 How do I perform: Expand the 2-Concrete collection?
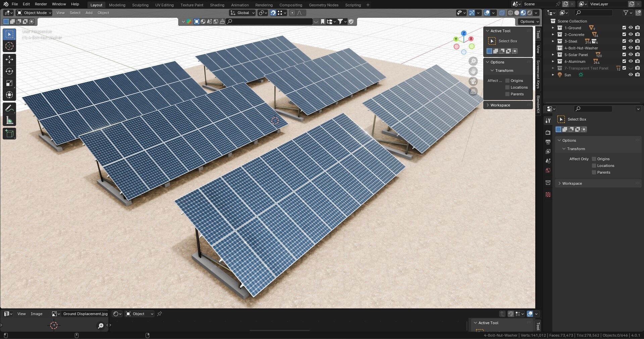pos(553,35)
